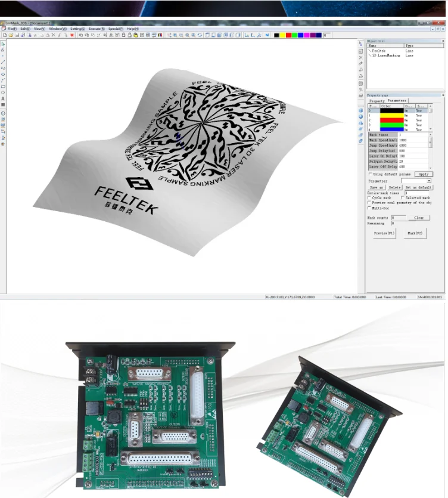The width and height of the screenshot is (448, 498).
Task: Click the Entire-mark times input field
Action: pos(416,193)
